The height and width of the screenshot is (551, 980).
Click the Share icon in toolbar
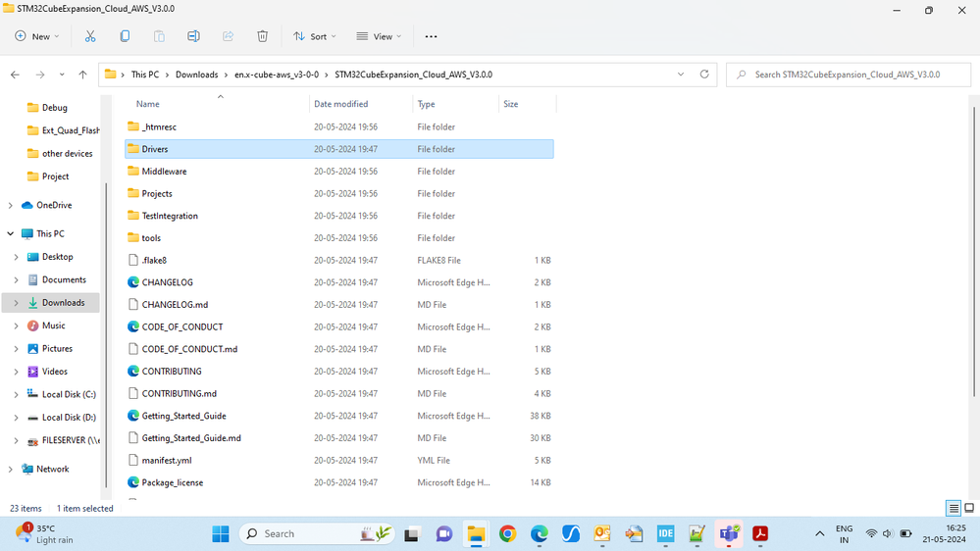click(229, 36)
